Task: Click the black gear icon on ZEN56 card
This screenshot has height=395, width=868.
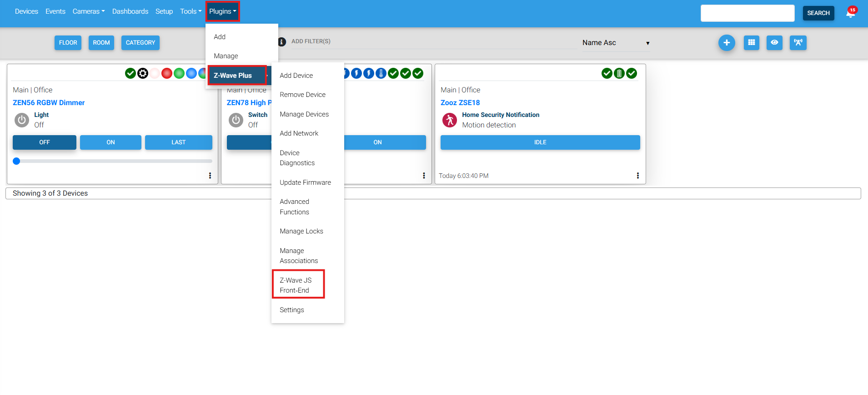Action: (x=143, y=73)
